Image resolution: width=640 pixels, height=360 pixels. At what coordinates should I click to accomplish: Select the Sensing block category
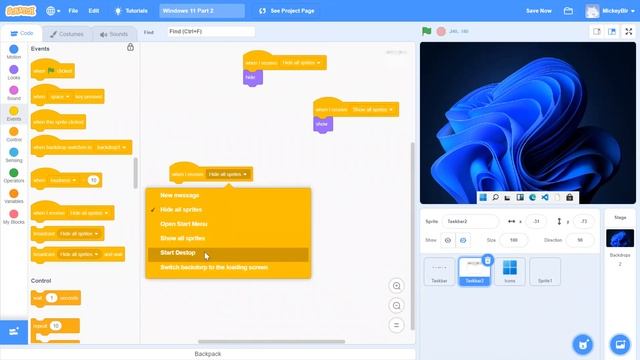pos(14,155)
